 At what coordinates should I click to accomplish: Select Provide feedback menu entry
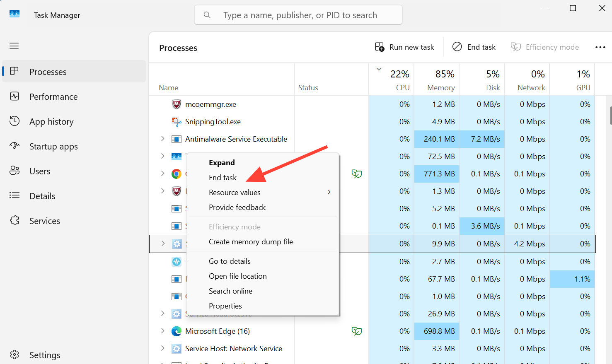[x=237, y=207]
